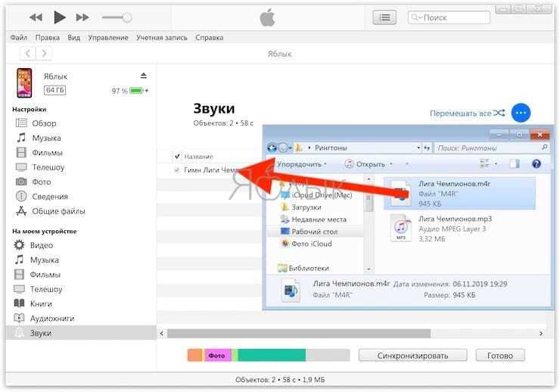This screenshot has width=560, height=392.
Task: Click the scroll right arrow in iTunes
Action: click(541, 334)
